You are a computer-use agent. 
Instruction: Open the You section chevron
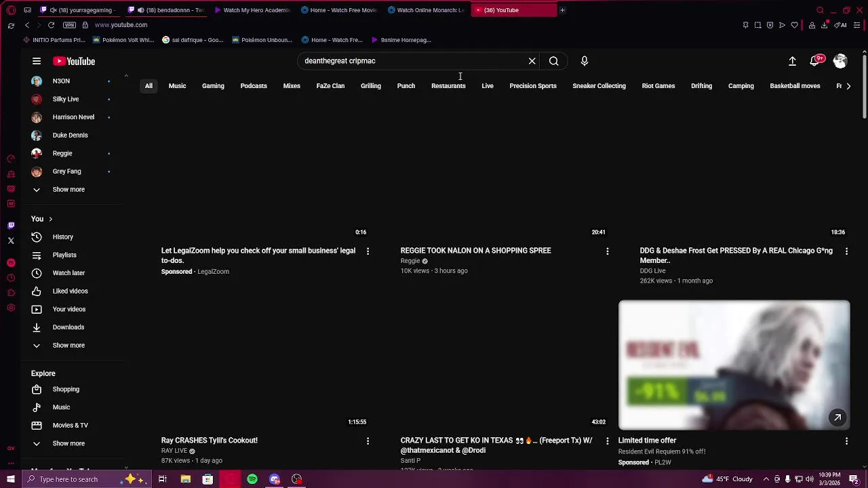[50, 219]
